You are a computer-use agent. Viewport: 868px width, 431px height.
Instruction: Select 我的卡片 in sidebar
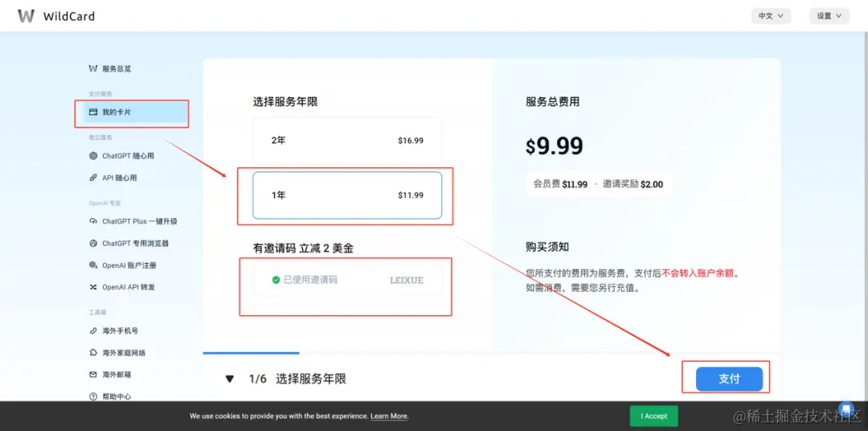136,112
